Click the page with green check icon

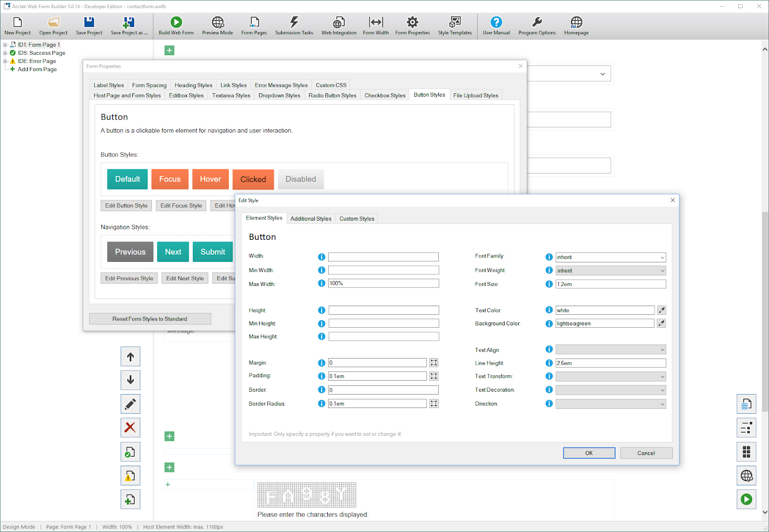pyautogui.click(x=130, y=452)
